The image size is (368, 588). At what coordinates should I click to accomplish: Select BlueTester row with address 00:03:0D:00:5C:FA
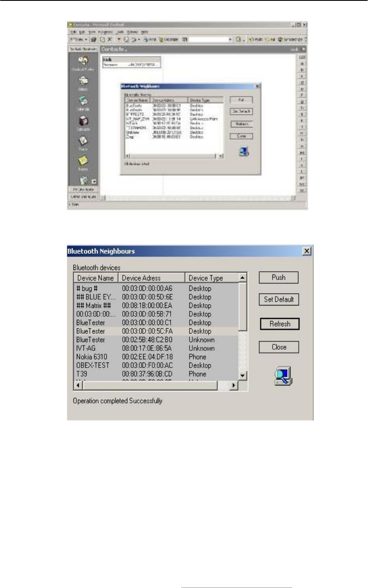point(156,331)
